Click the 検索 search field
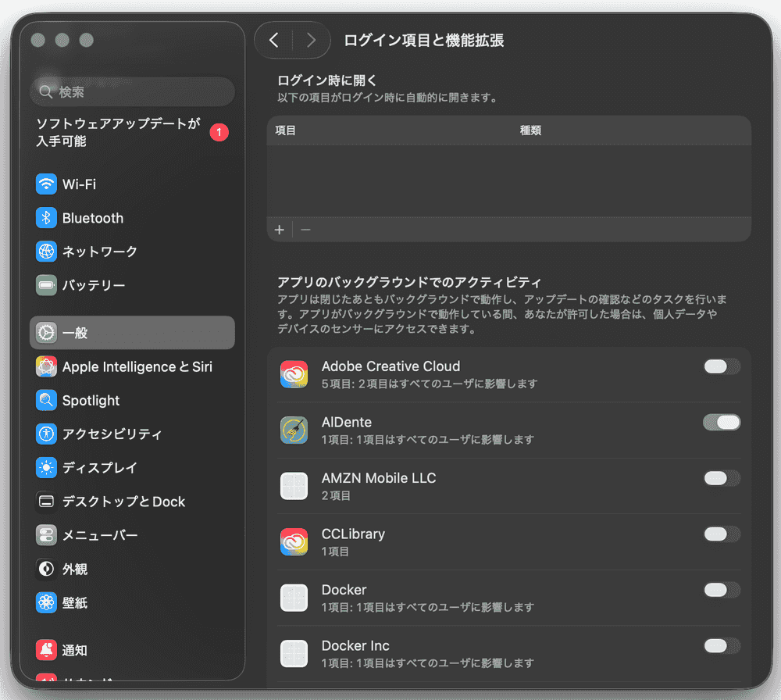This screenshot has width=781, height=700. [132, 91]
